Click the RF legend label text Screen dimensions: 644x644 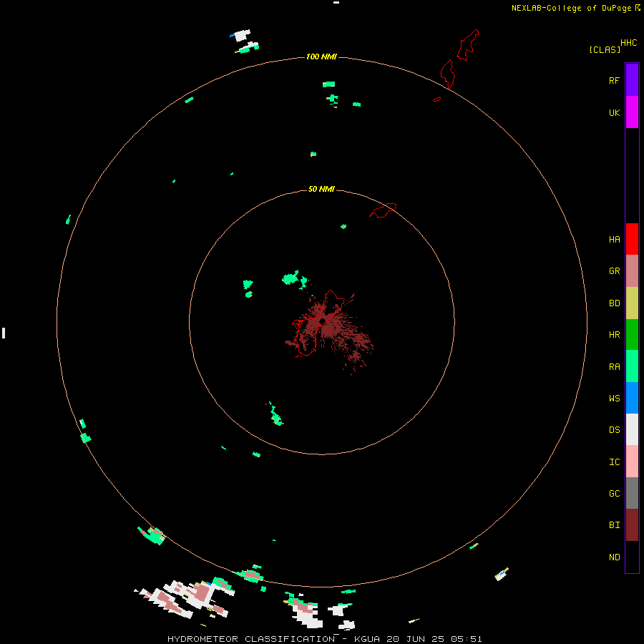[614, 81]
